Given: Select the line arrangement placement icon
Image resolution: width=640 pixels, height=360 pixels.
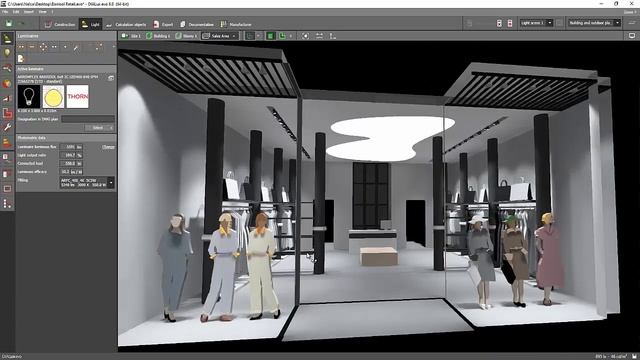Looking at the screenshot, I should (32, 47).
